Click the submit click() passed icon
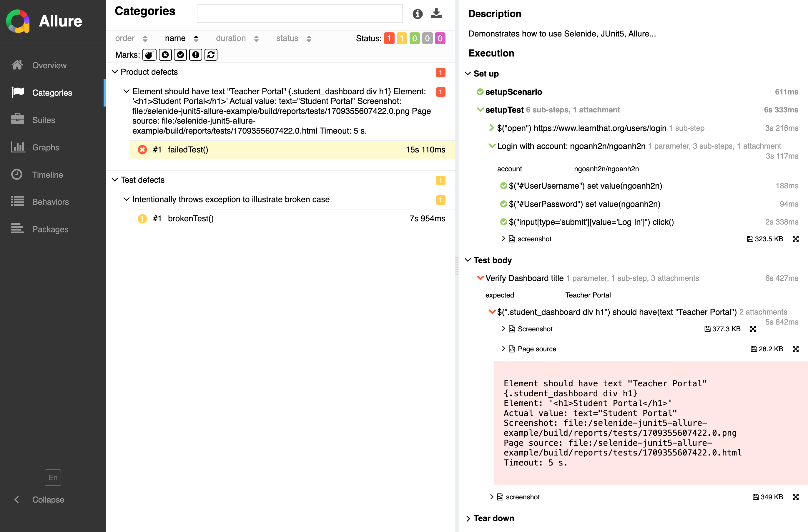Image resolution: width=808 pixels, height=532 pixels. coord(503,222)
